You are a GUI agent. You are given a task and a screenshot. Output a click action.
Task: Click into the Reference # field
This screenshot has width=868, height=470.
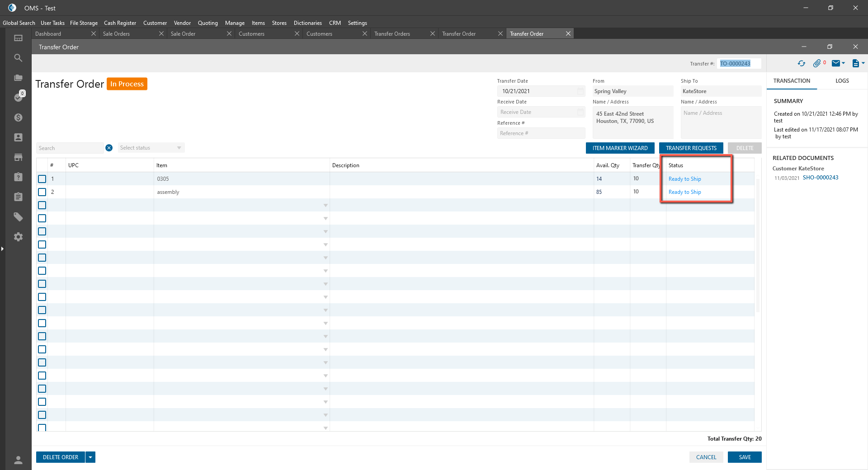541,133
